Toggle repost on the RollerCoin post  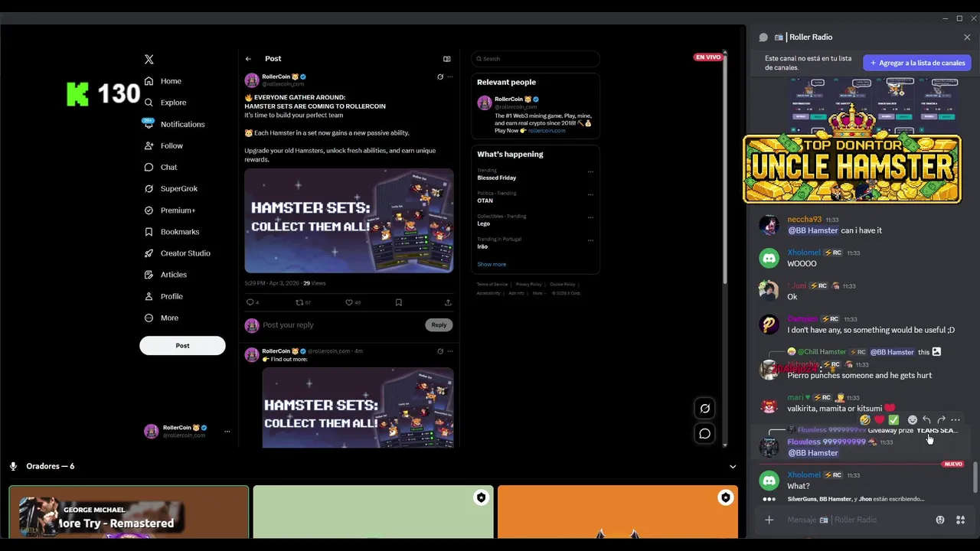[299, 302]
